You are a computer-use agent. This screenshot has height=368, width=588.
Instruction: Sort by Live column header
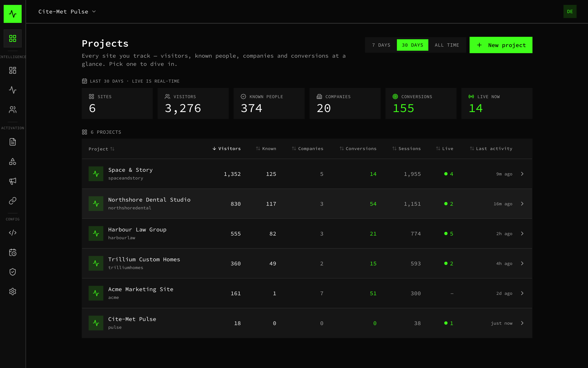(x=444, y=148)
